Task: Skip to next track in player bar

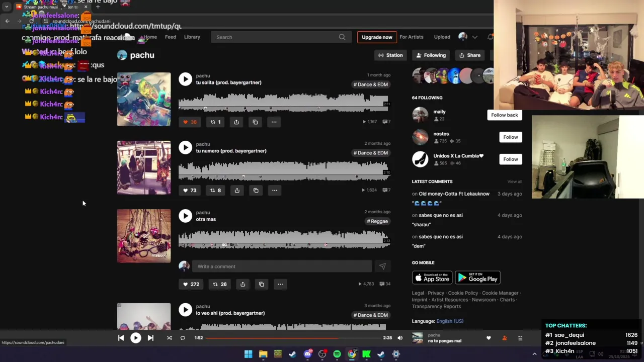Action: [x=150, y=338]
